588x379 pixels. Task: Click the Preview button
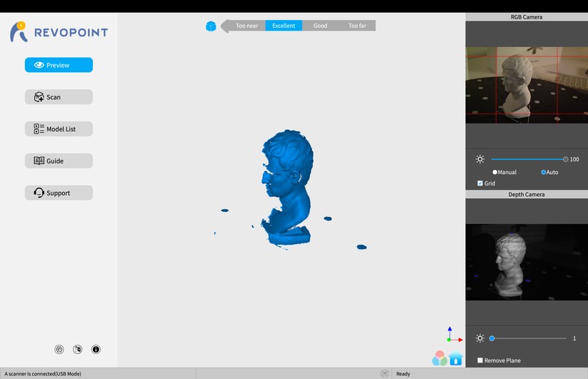tap(59, 65)
